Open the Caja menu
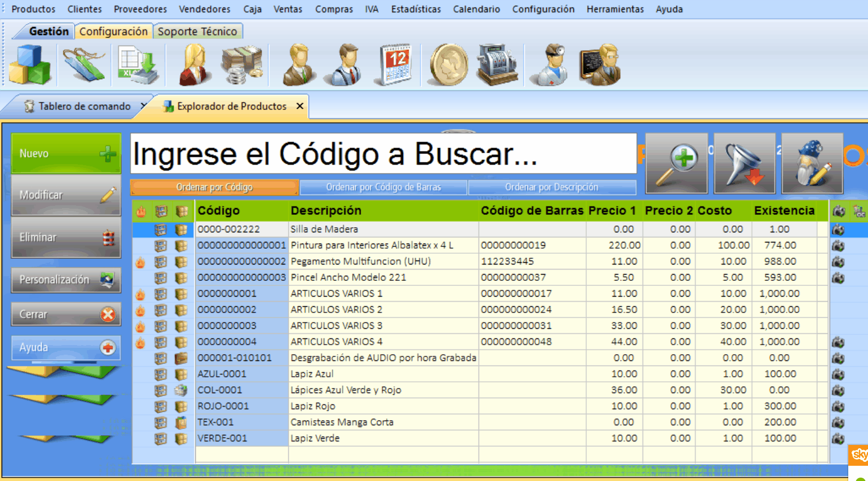The width and height of the screenshot is (868, 481). (253, 9)
